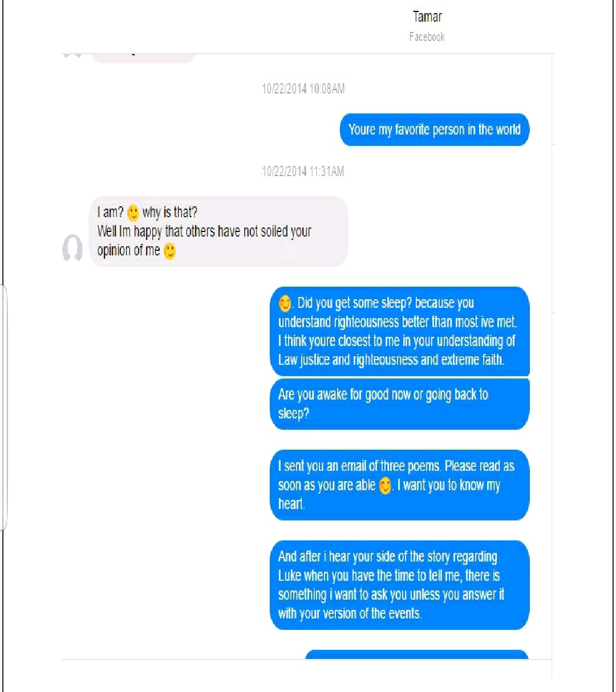
Task: Click the gray "I am? why is that?" bubble
Action: tap(218, 231)
